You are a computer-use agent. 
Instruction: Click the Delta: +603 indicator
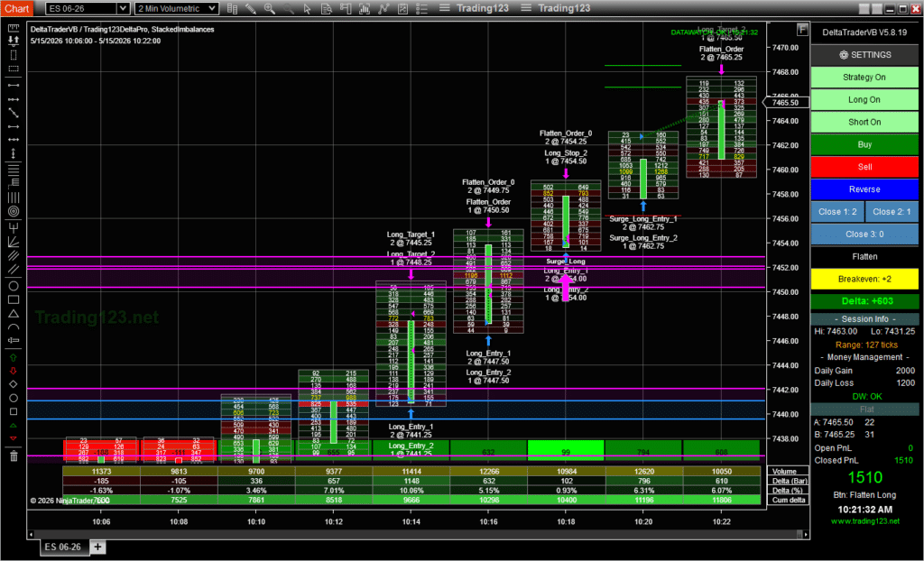pos(864,301)
